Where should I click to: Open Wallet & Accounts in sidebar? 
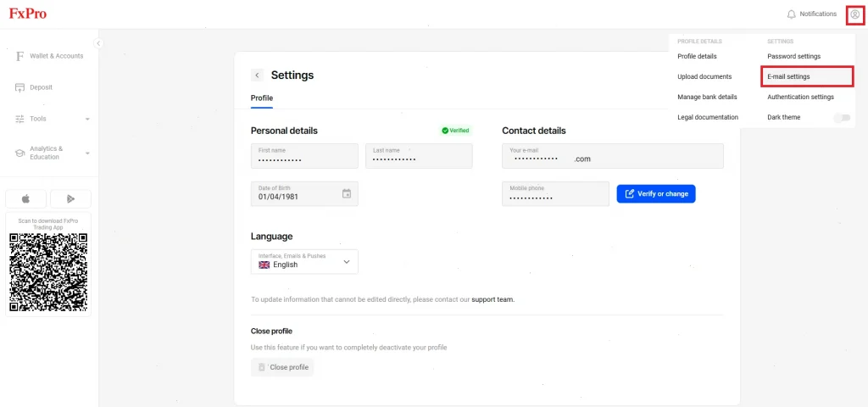click(x=56, y=56)
